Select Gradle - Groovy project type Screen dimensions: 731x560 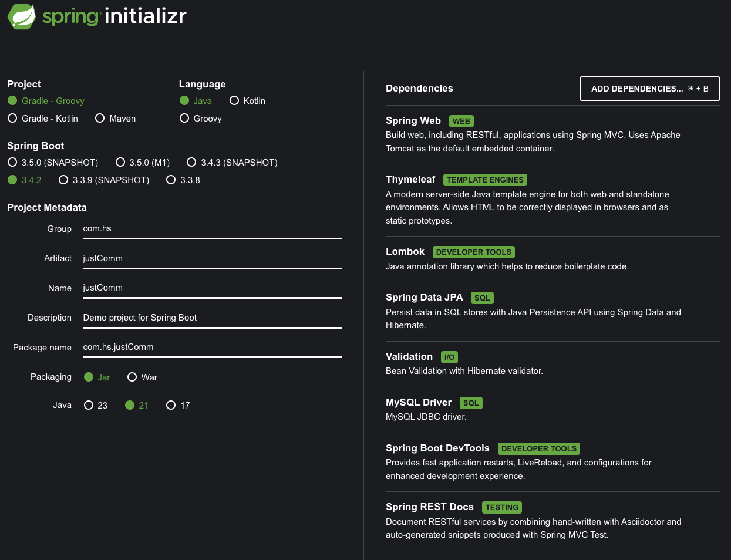click(x=46, y=101)
